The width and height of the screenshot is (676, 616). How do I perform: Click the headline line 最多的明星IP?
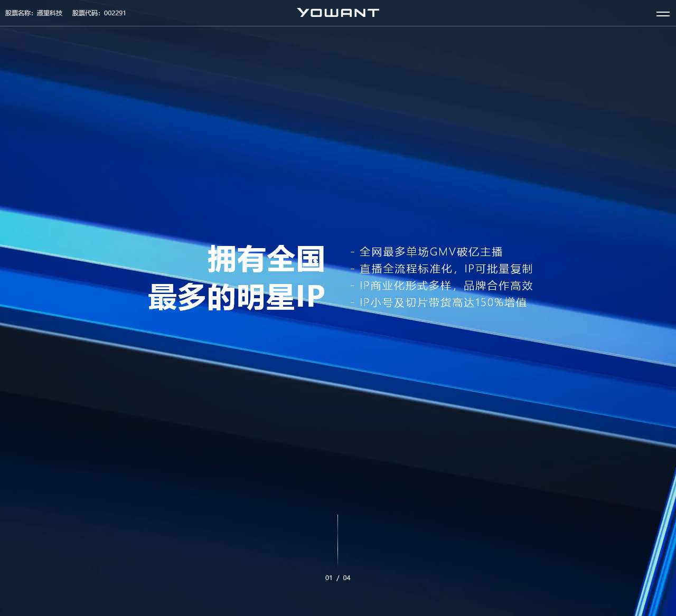click(237, 297)
